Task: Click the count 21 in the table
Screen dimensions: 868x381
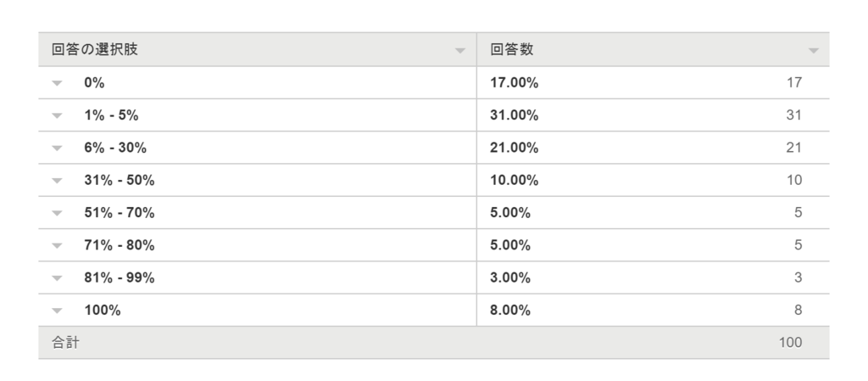Action: (793, 148)
